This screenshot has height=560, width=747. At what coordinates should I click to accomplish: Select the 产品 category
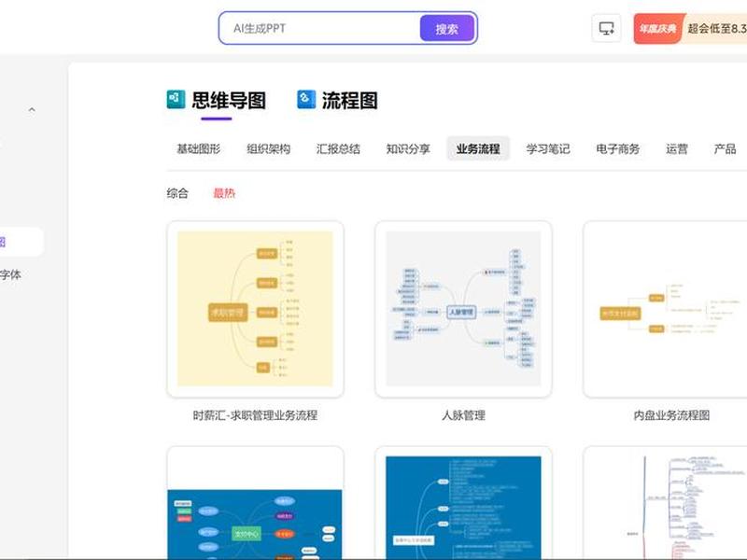tap(725, 149)
